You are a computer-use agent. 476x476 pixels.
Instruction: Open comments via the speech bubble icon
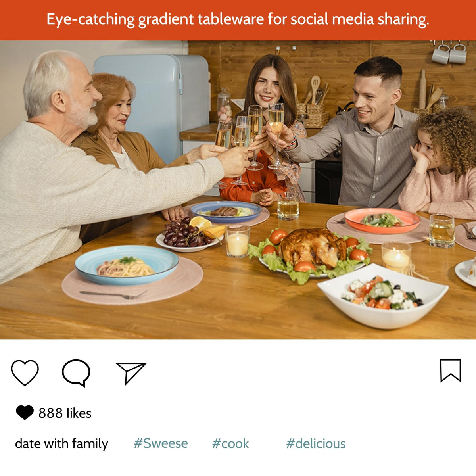(x=76, y=372)
